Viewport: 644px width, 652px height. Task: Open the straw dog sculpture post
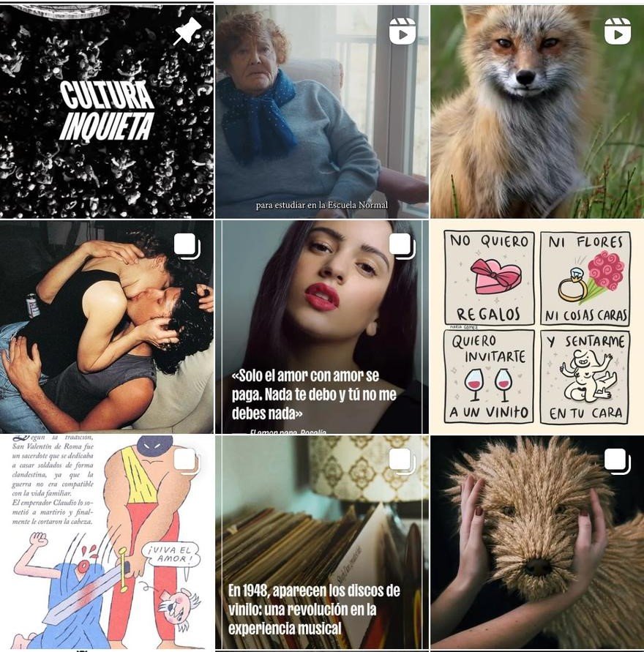tap(537, 542)
